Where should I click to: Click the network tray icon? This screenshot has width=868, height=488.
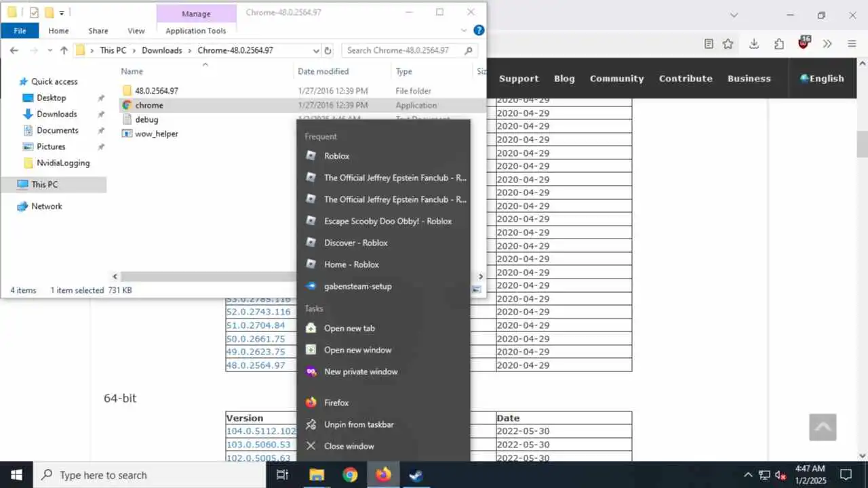tap(764, 475)
